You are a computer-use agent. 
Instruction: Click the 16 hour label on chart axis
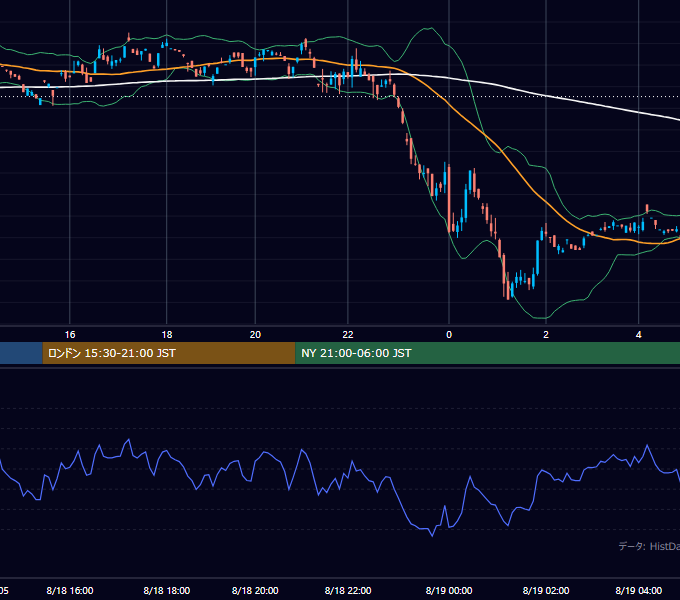pyautogui.click(x=70, y=335)
